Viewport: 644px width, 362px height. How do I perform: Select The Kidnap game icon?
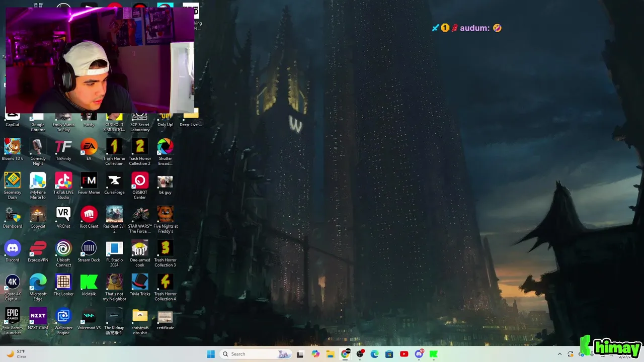point(114,316)
